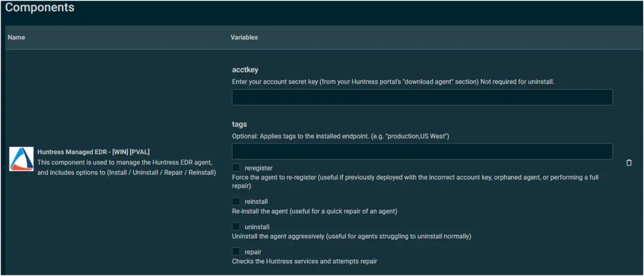Open the Huntress Managed EDR component title
This screenshot has height=276, width=644.
pos(93,152)
